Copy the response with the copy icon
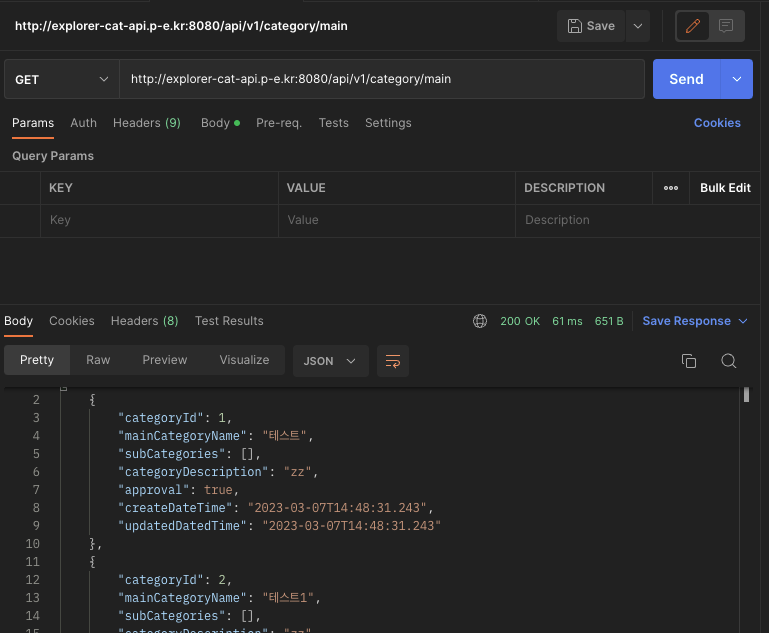This screenshot has width=769, height=633. coord(689,361)
